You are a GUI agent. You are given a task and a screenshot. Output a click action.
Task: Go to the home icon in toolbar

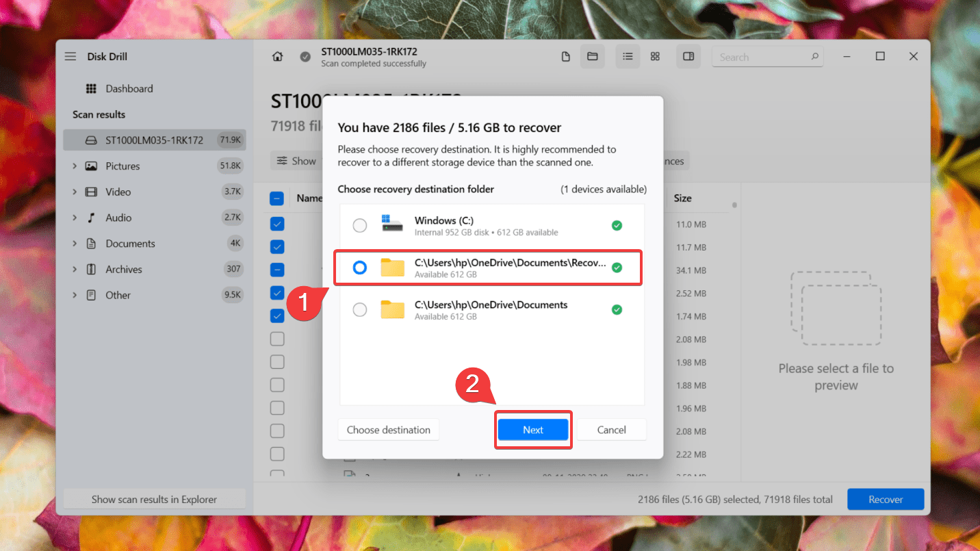277,57
